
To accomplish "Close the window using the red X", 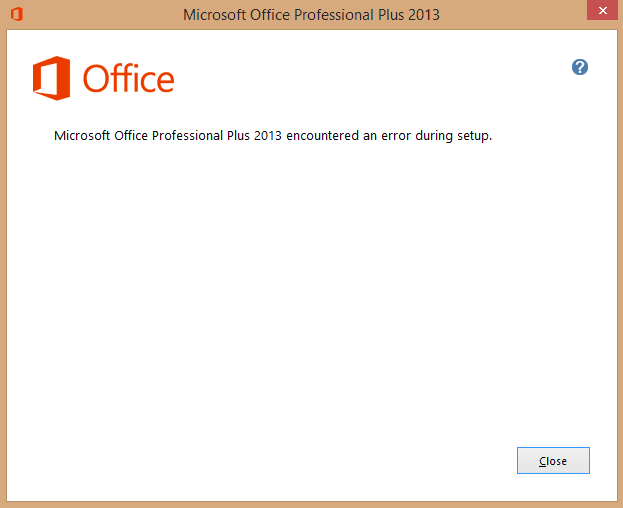I will (x=602, y=10).
